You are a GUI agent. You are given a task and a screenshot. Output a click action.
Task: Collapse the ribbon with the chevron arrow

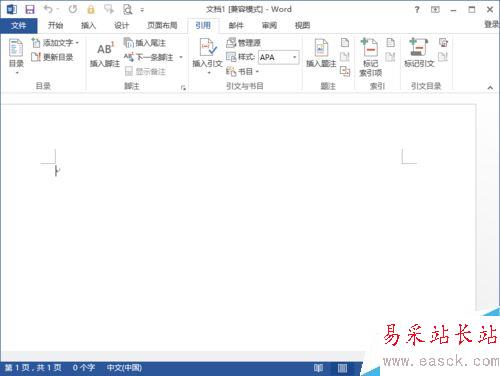point(490,88)
